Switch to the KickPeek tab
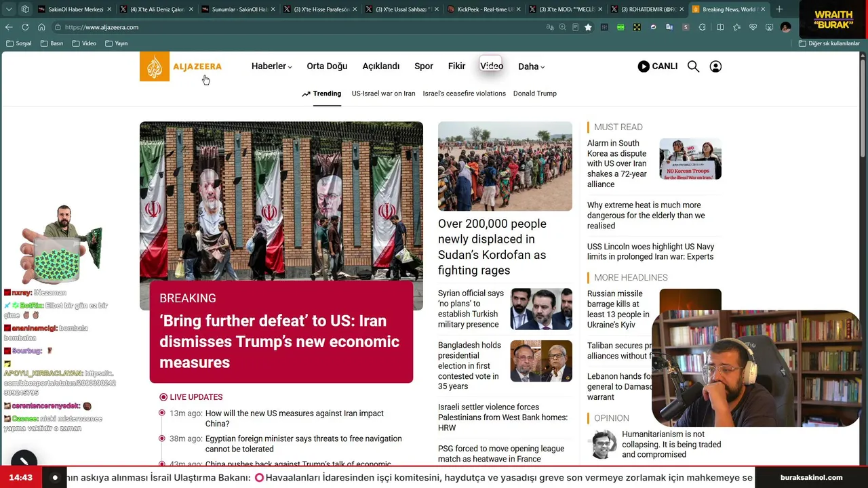868x488 pixels. click(x=484, y=9)
